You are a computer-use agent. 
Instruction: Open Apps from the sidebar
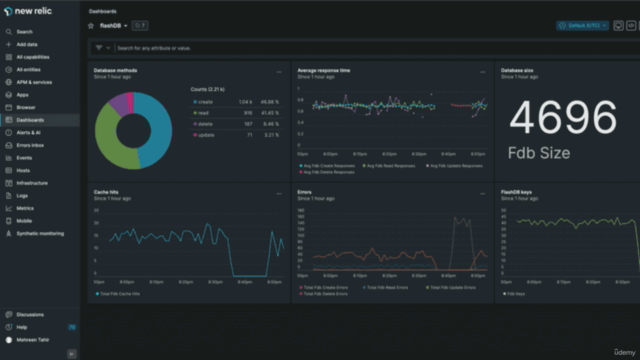[x=22, y=95]
